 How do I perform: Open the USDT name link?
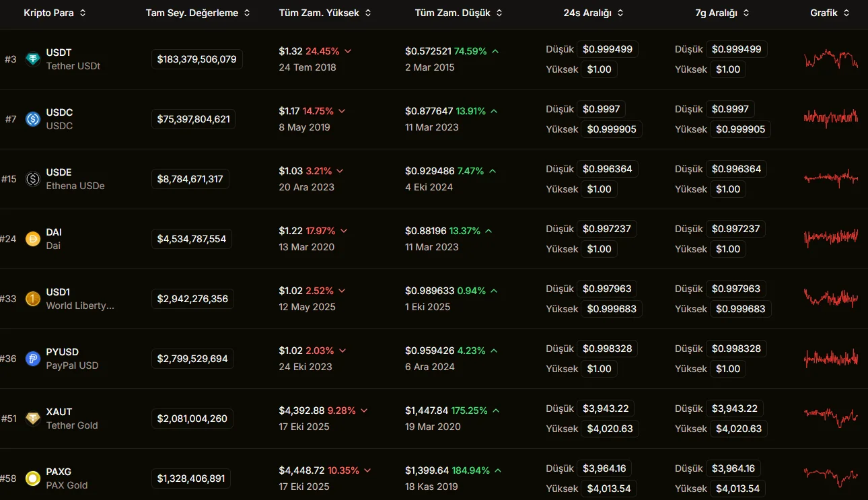(59, 52)
